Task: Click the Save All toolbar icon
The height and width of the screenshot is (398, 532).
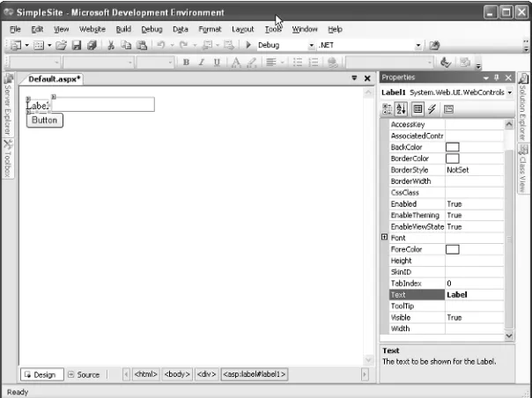Action: click(x=92, y=45)
